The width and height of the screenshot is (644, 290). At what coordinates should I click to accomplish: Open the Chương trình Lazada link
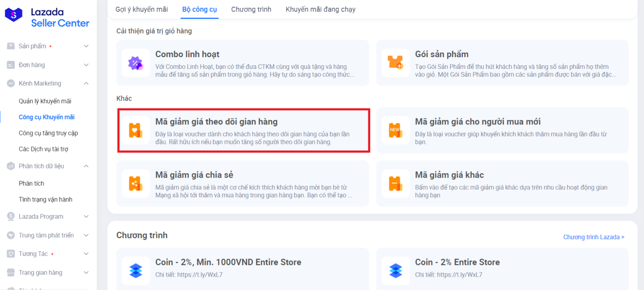pyautogui.click(x=593, y=237)
